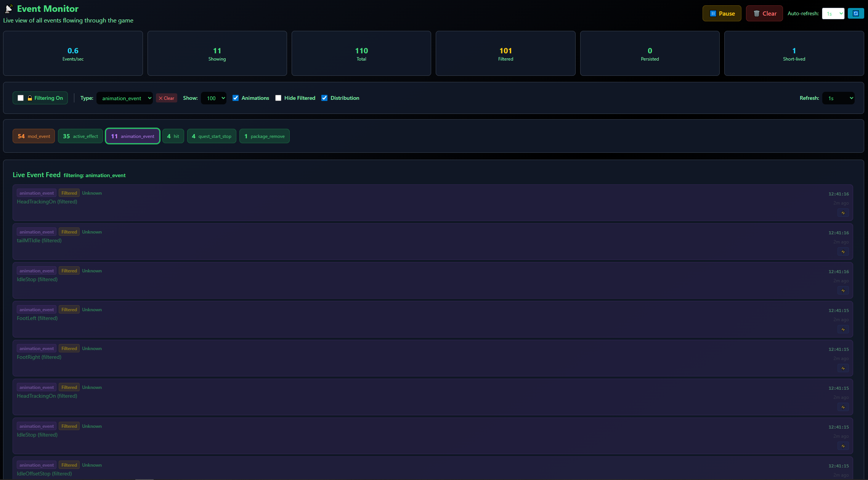Click lightning icon on first HeadTrackingOn event
868x480 pixels.
pyautogui.click(x=843, y=213)
